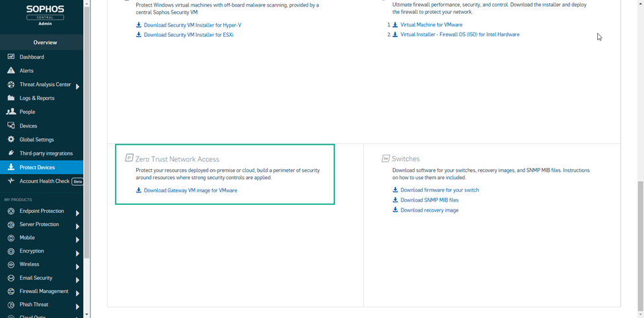The image size is (644, 318).
Task: Open Virtual Installer Firewall OS ISO link
Action: [x=460, y=34]
